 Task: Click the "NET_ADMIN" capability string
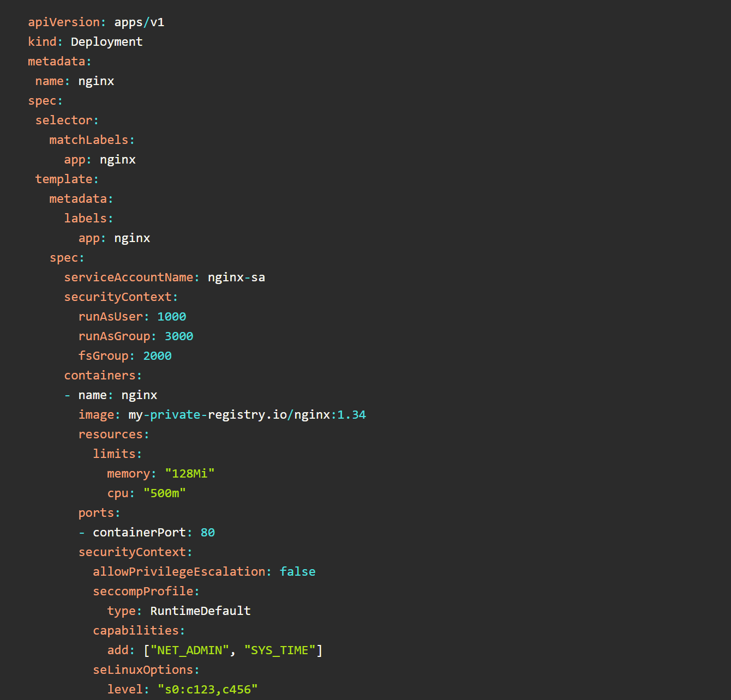pyautogui.click(x=189, y=650)
